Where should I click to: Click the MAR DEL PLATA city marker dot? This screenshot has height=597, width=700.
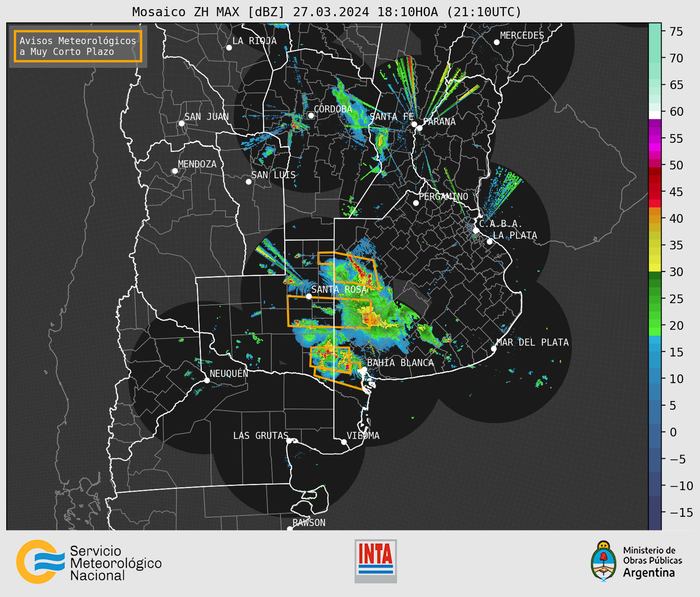coord(494,349)
